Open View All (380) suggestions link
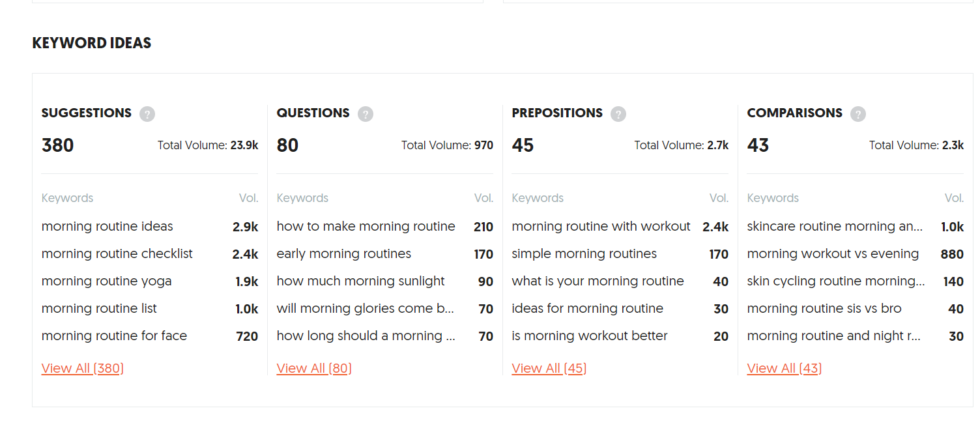Screen dimensions: 980x432 [83, 368]
